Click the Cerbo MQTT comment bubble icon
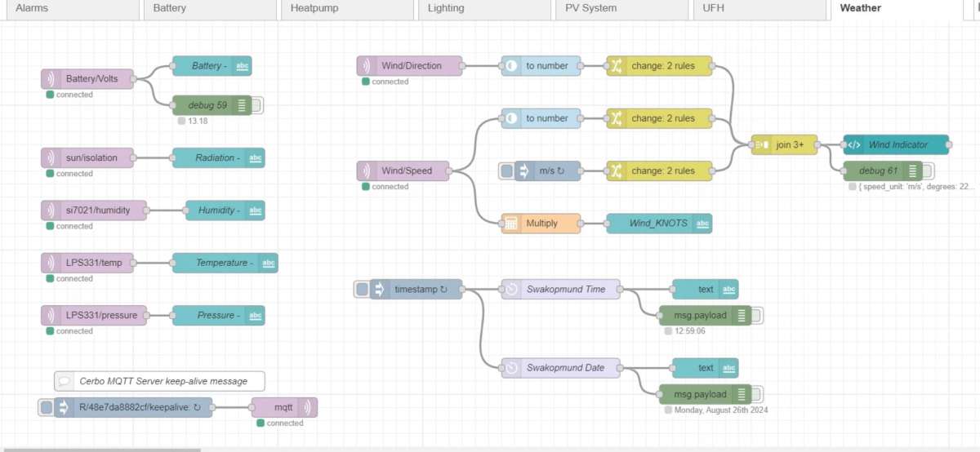Viewport: 980px width, 452px height. coord(64,381)
